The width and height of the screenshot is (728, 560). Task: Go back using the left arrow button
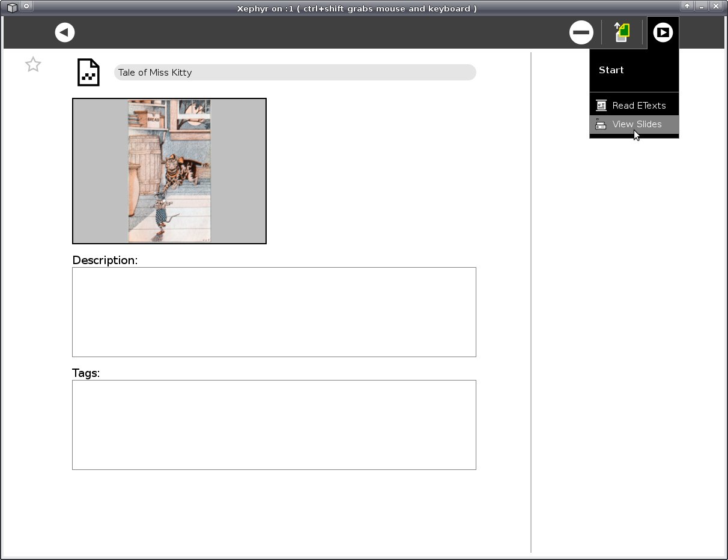(65, 32)
